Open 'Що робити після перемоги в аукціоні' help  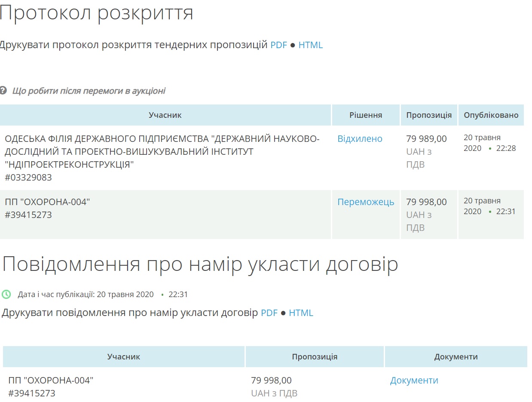tap(89, 91)
